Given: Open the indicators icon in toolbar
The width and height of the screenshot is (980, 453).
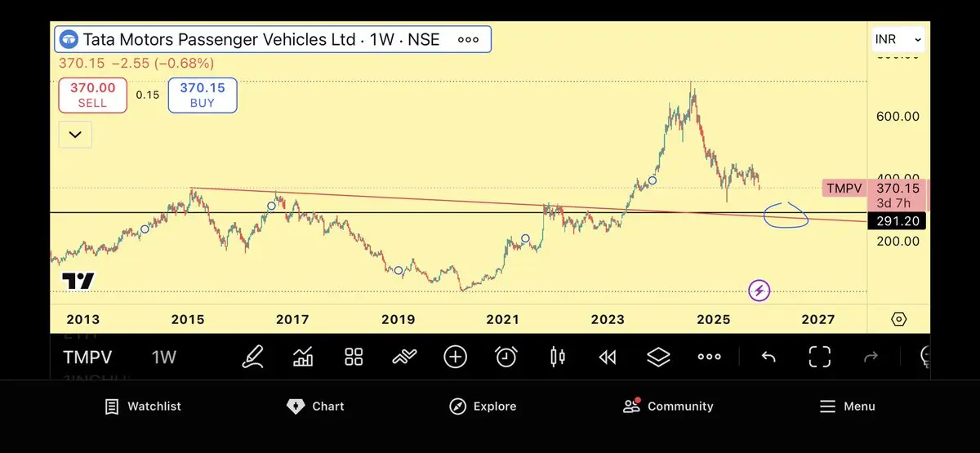Looking at the screenshot, I should coord(303,357).
